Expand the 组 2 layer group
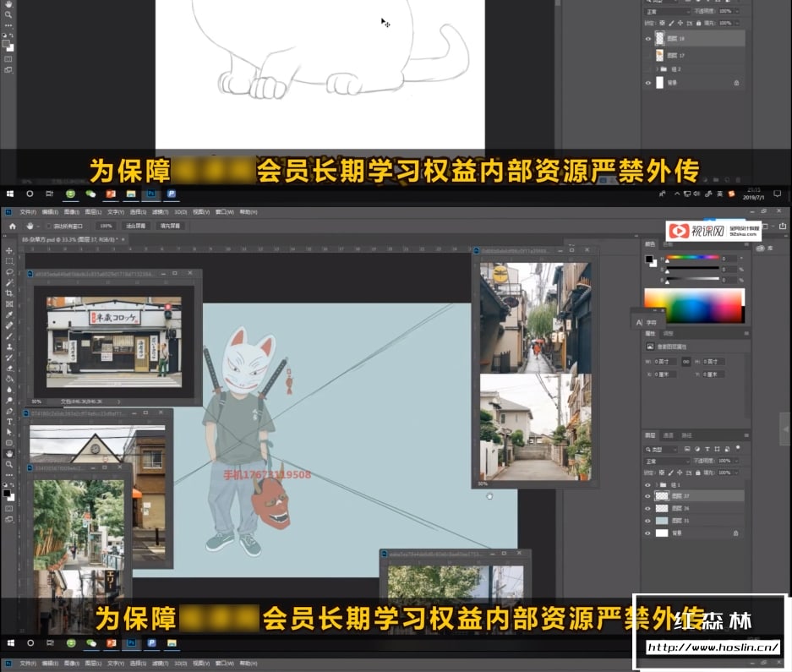792x672 pixels. pyautogui.click(x=657, y=68)
